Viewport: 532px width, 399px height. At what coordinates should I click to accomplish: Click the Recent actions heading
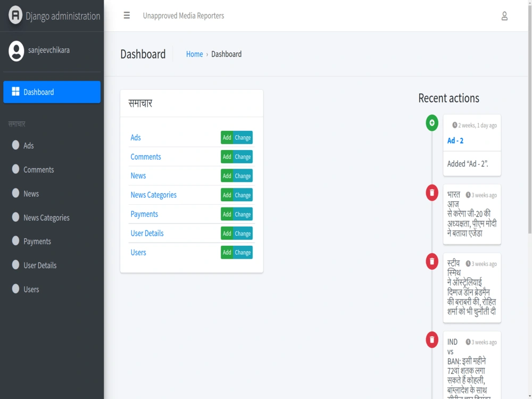[x=448, y=98]
